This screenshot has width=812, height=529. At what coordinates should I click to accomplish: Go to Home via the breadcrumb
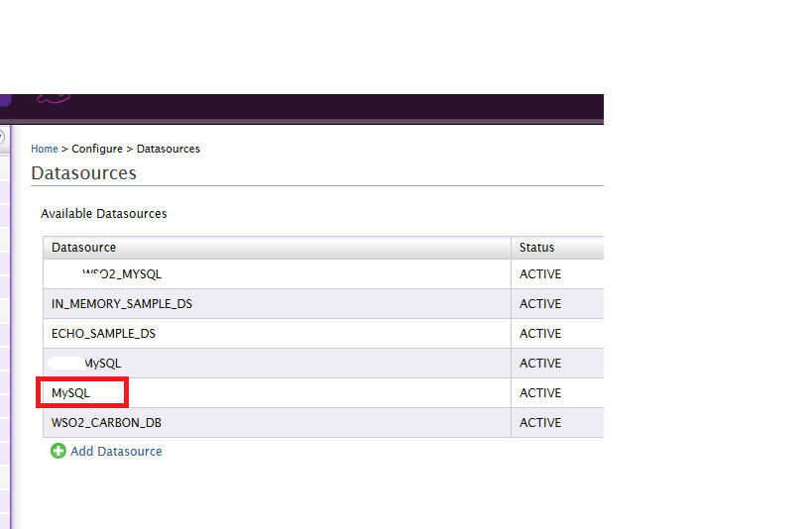pos(45,149)
